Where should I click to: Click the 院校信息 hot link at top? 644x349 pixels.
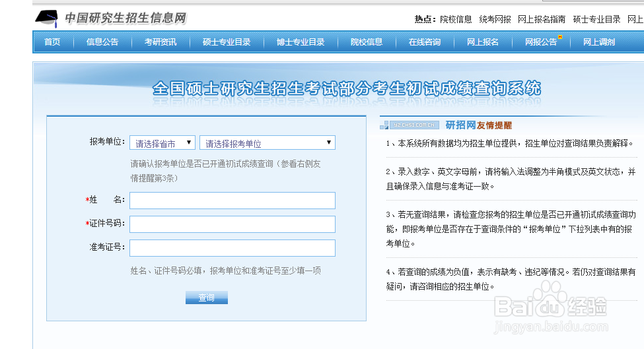tap(456, 19)
